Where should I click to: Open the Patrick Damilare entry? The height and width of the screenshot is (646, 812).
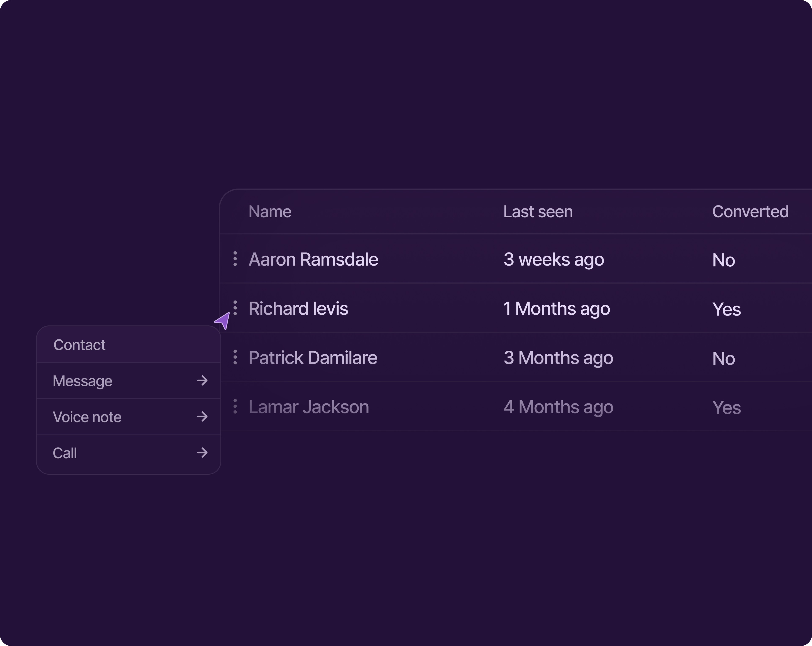313,358
